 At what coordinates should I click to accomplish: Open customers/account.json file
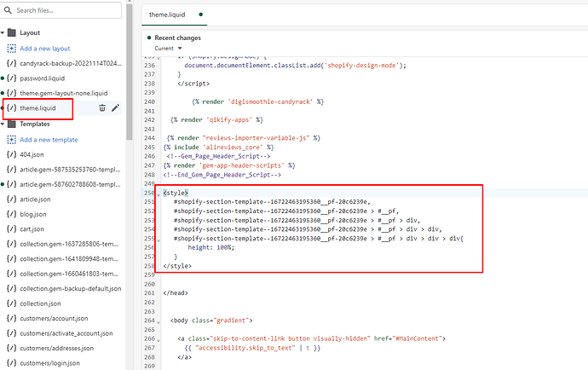coord(54,318)
